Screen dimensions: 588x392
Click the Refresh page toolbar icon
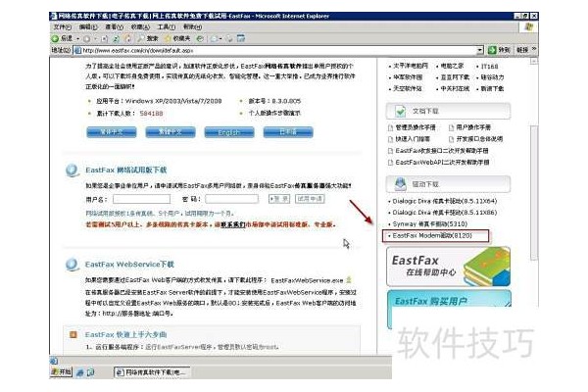117,38
